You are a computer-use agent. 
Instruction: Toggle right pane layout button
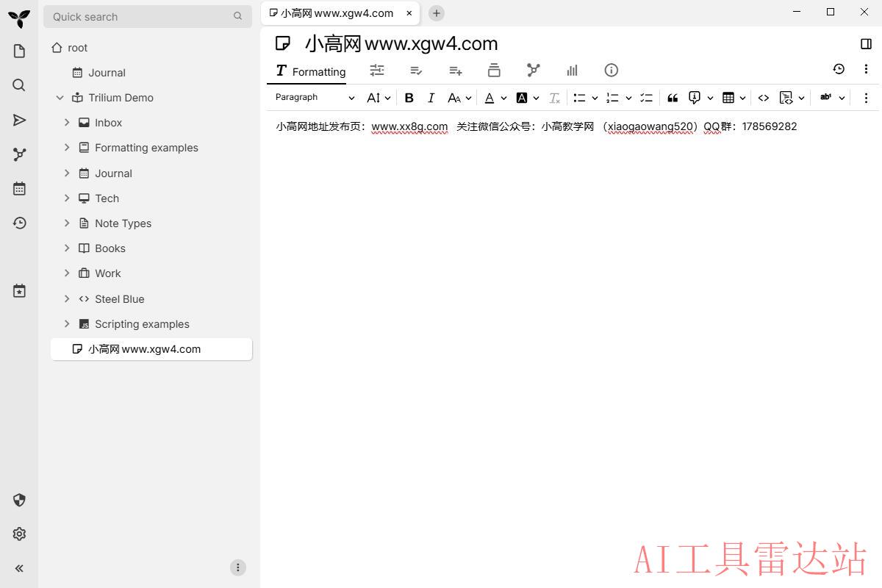coord(866,44)
